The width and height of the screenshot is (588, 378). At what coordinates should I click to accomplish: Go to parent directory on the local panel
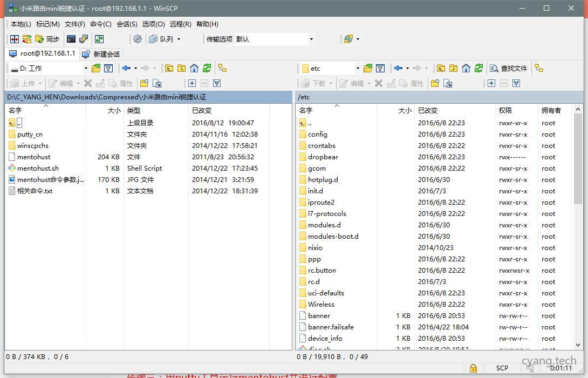(x=169, y=69)
